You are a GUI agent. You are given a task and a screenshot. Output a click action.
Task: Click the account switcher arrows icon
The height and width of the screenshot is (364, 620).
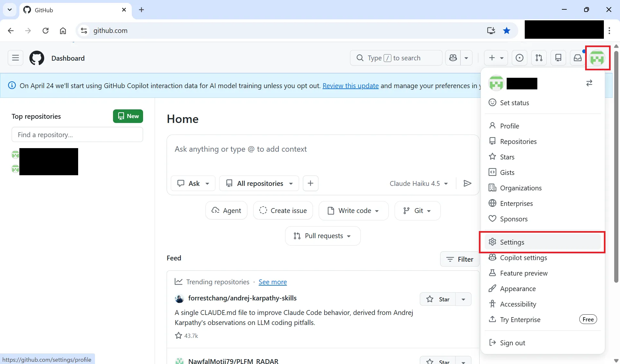pos(589,83)
